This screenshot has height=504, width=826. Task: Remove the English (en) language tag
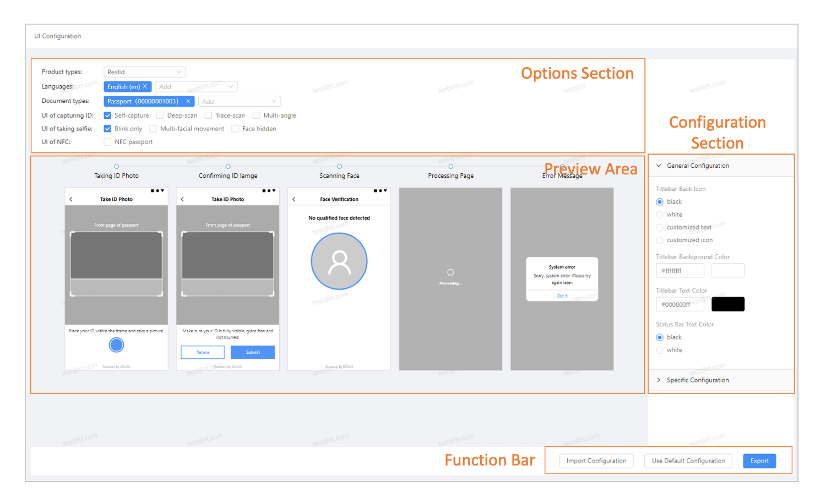click(x=145, y=86)
